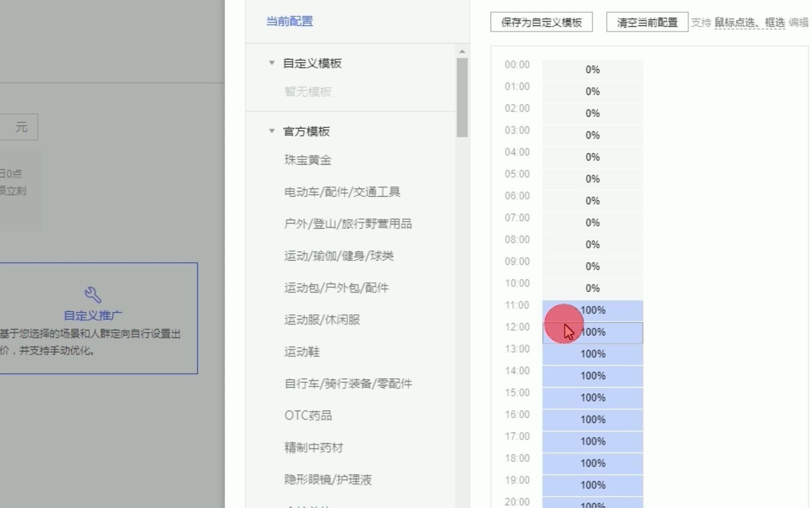The width and height of the screenshot is (812, 508).
Task: Select the 户外/登山/旅行野营用品 template
Action: 348,224
